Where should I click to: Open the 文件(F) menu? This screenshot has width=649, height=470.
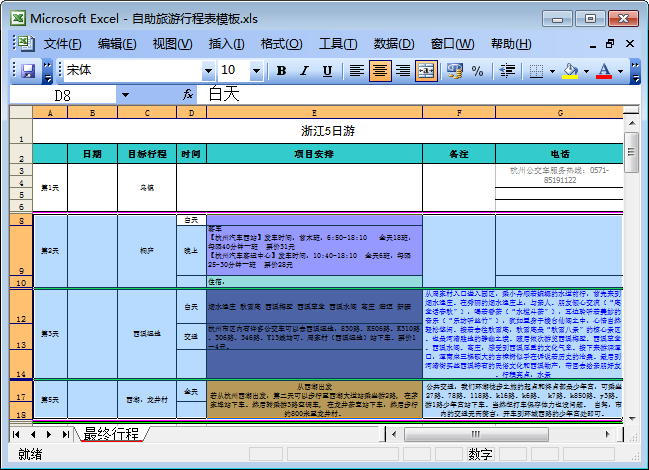62,44
